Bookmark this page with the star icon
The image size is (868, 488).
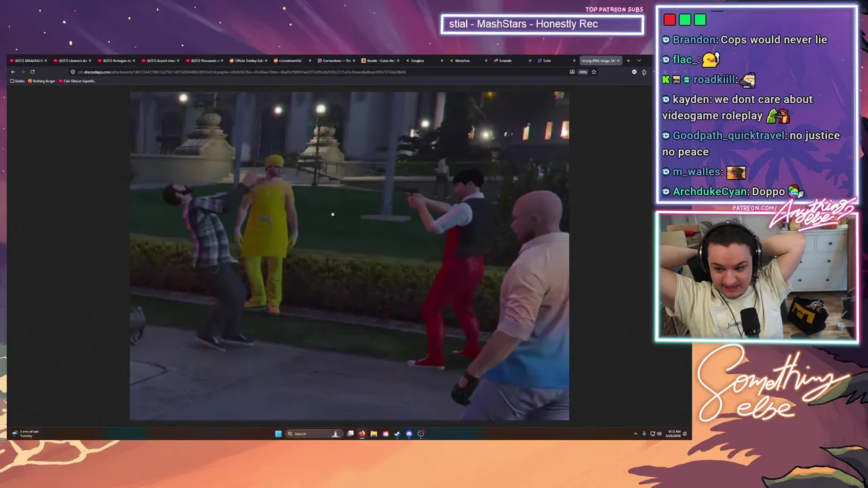593,71
